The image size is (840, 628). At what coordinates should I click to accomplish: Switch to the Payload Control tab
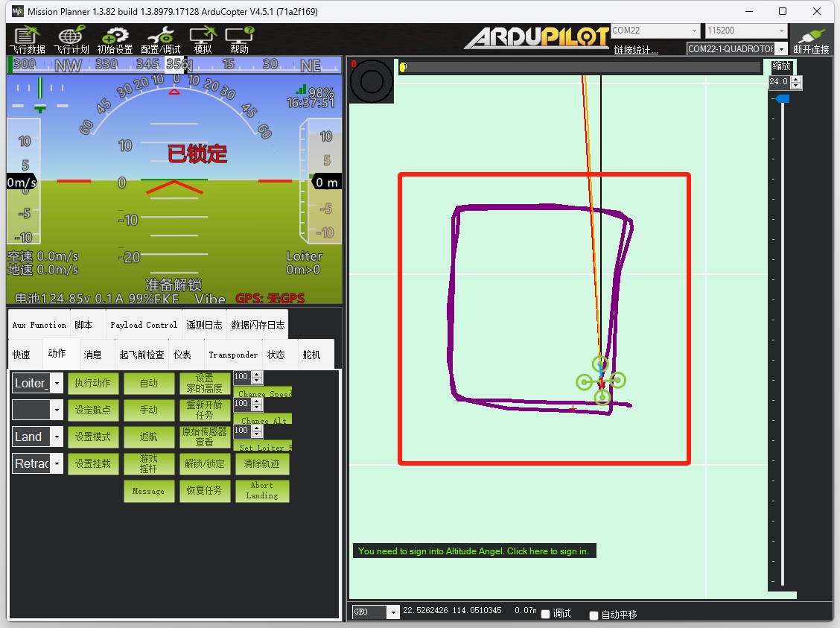pos(144,325)
